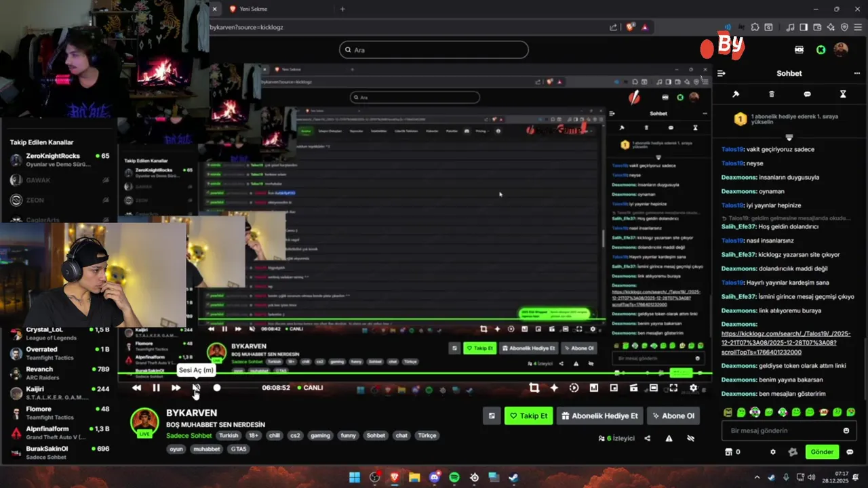Open Flomore channel in sidebar
The height and width of the screenshot is (488, 868).
[x=60, y=413]
